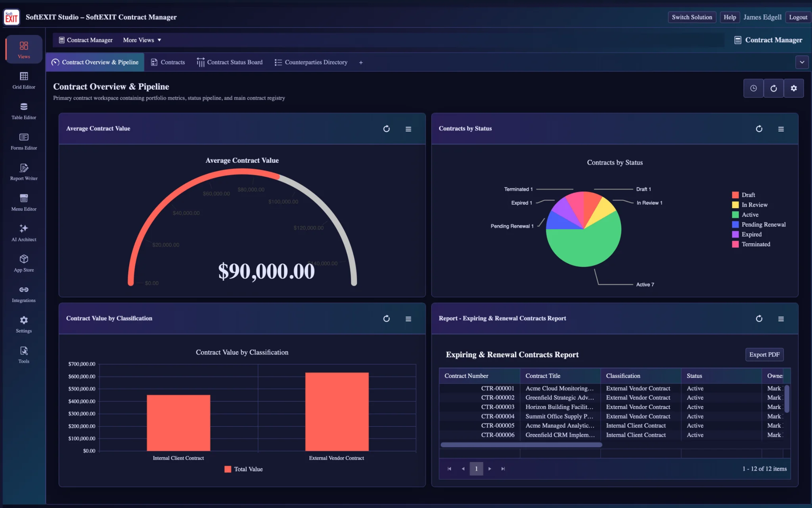Open the Table Editor sidebar item
812x508 pixels.
[x=24, y=111]
